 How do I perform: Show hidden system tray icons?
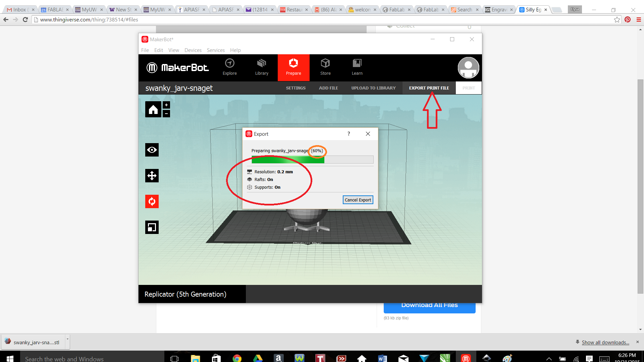point(549,359)
